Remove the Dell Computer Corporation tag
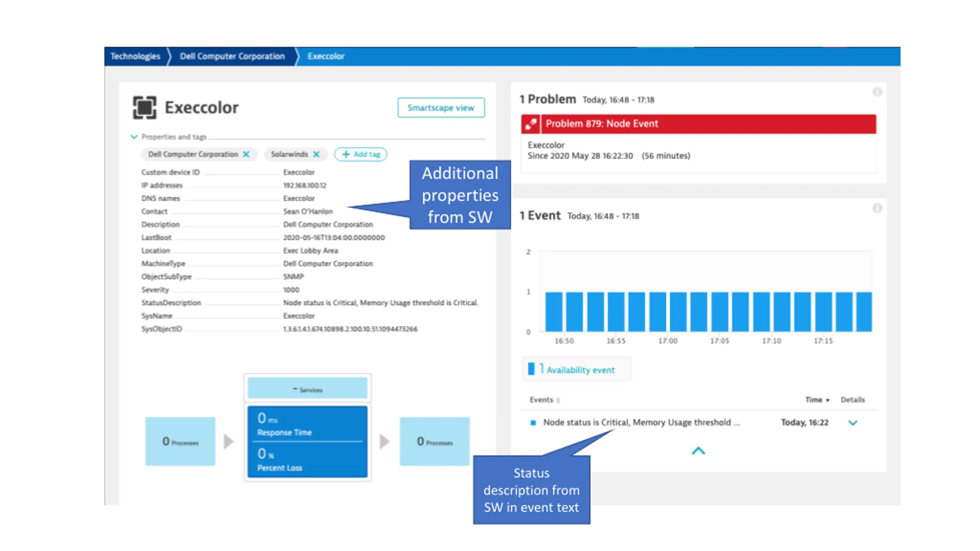This screenshot has height=551, width=980. pyautogui.click(x=246, y=154)
